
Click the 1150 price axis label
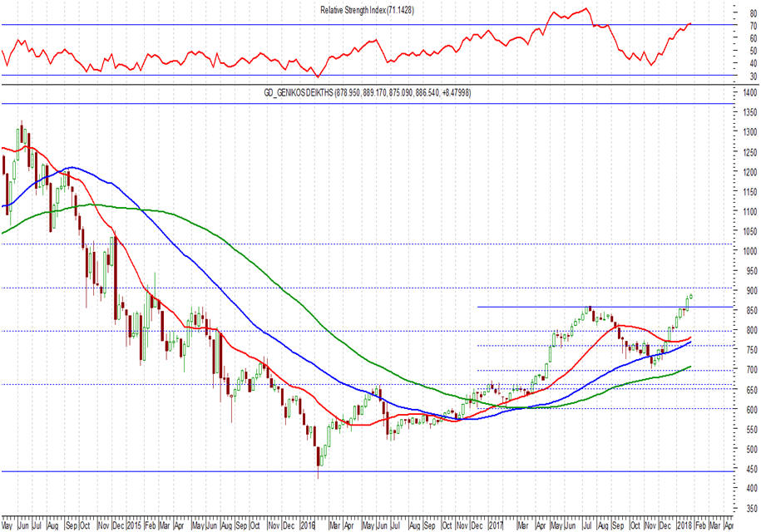[750, 192]
